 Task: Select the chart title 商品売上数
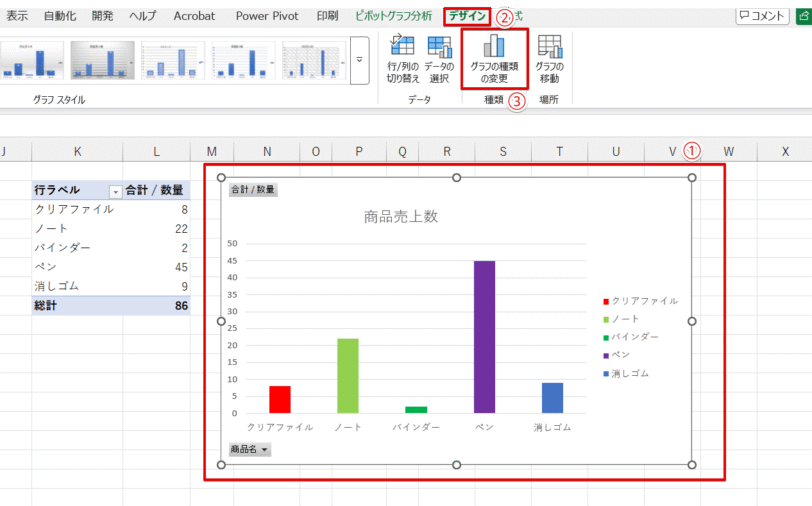click(401, 216)
